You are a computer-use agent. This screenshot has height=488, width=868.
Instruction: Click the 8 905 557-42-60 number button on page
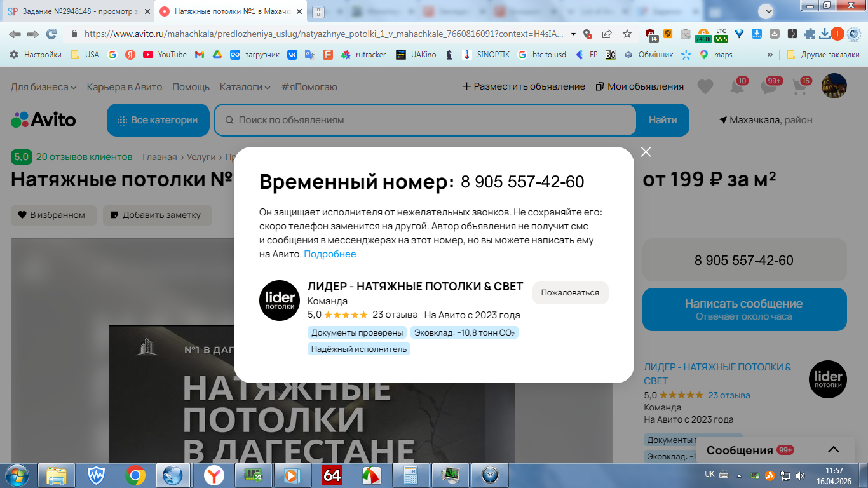744,260
